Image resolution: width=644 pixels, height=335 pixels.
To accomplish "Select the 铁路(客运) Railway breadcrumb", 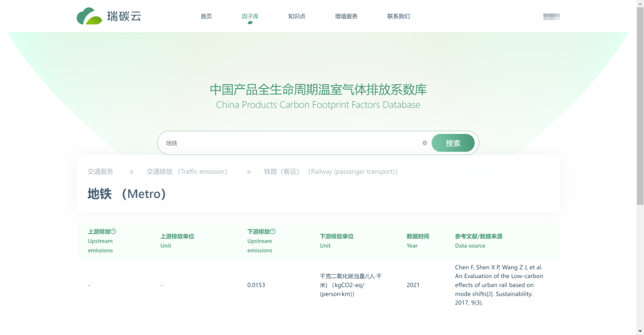I will pos(331,172).
